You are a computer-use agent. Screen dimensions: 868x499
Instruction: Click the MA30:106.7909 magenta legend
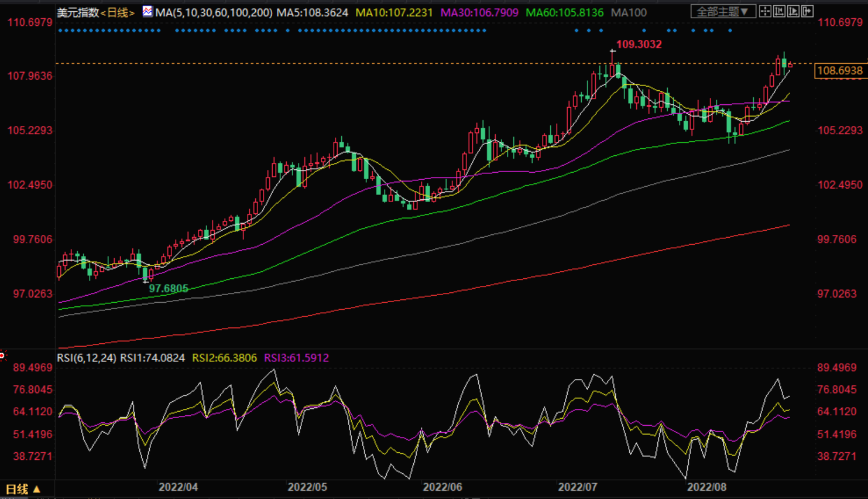click(479, 12)
